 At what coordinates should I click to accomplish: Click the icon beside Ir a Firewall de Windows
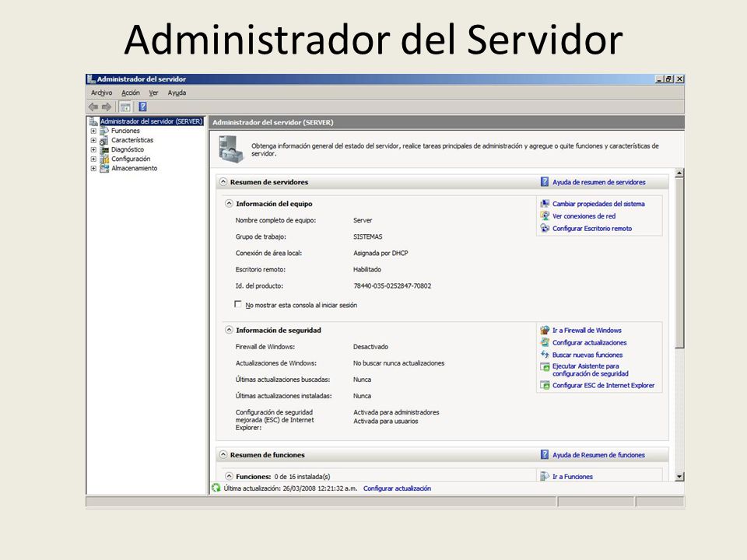point(545,330)
